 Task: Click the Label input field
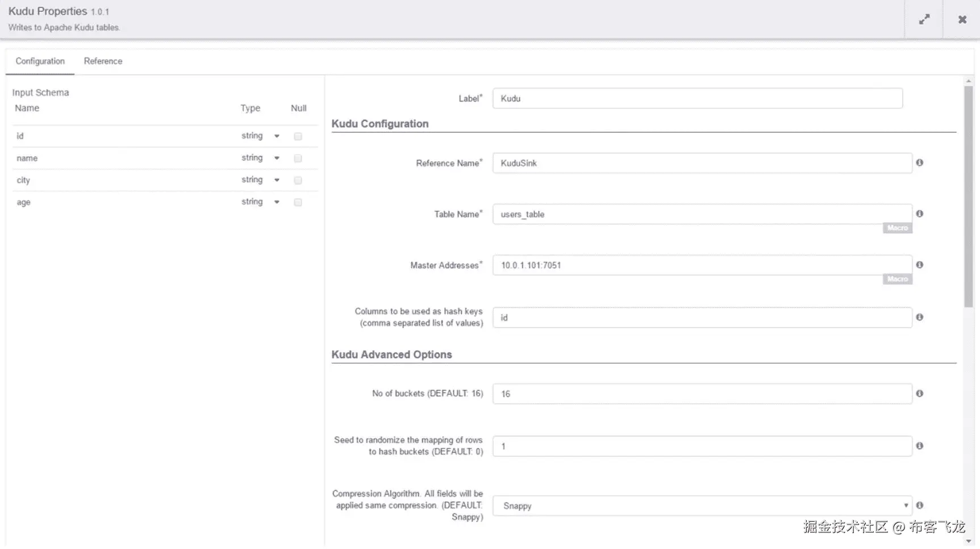click(698, 98)
